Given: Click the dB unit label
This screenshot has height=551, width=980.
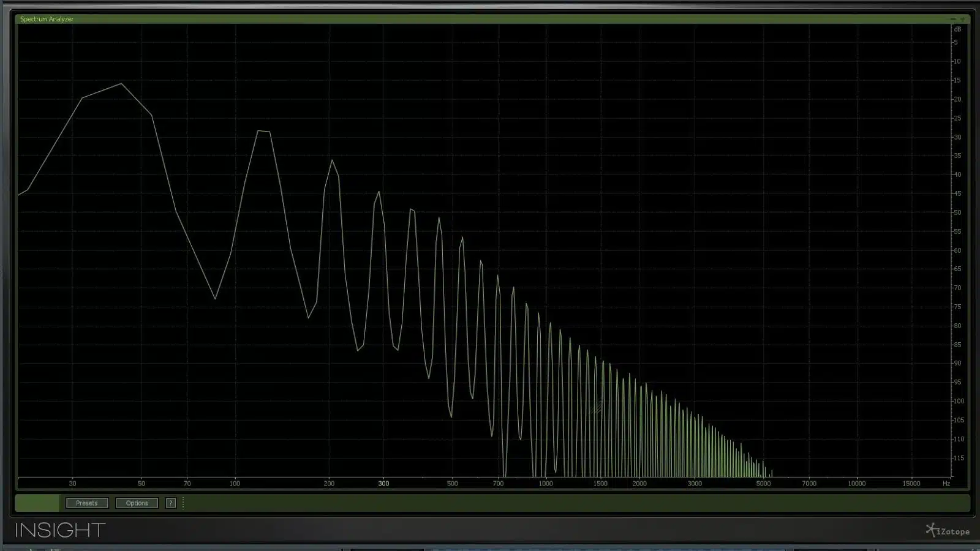Looking at the screenshot, I should tap(958, 29).
